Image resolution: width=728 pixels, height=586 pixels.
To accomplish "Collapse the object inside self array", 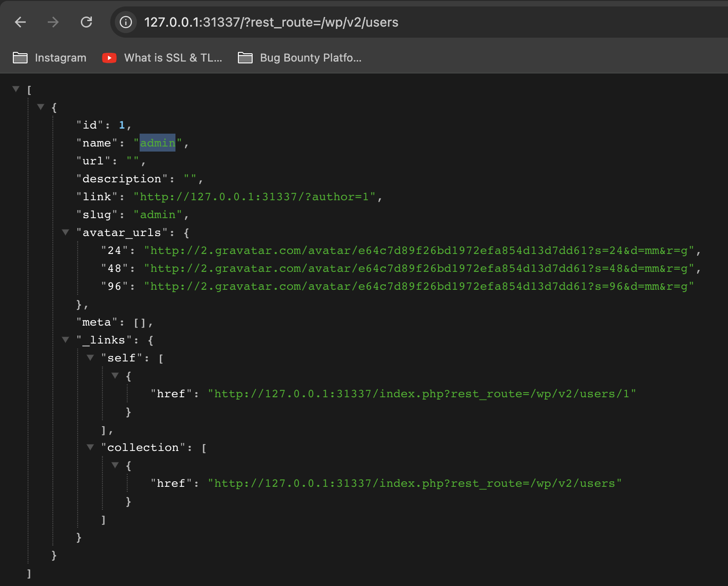I will pyautogui.click(x=115, y=376).
